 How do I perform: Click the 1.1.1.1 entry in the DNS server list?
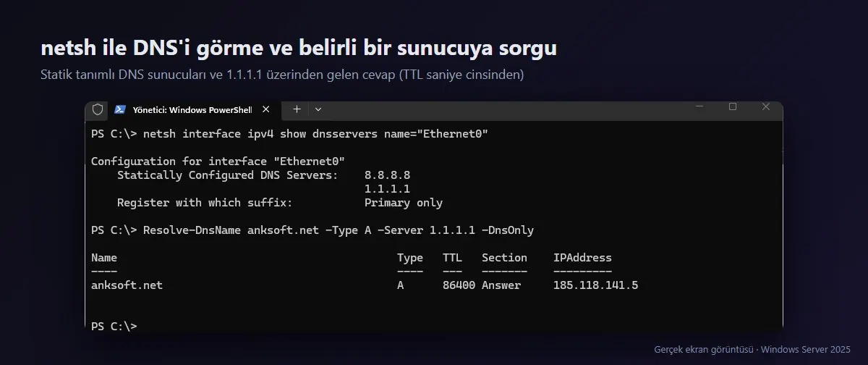click(x=387, y=189)
